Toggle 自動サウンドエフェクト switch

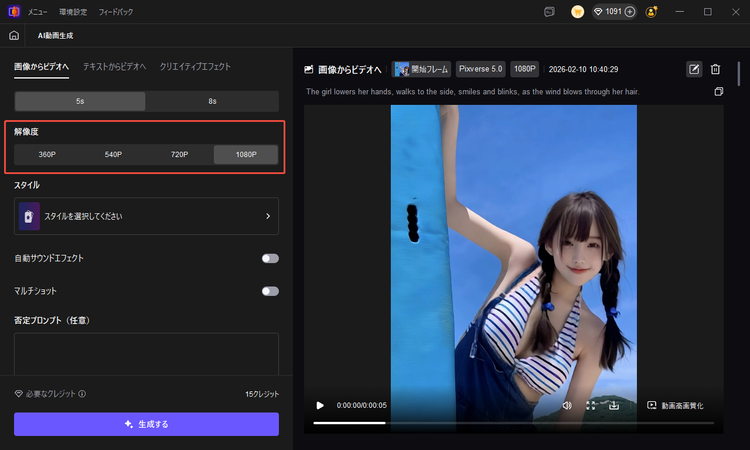(x=270, y=258)
